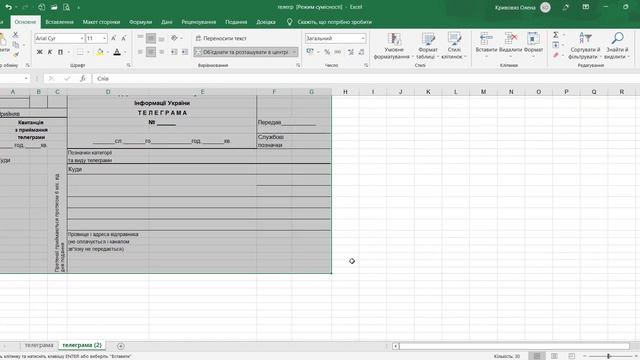Click the zoom slider in status bar

point(608,356)
